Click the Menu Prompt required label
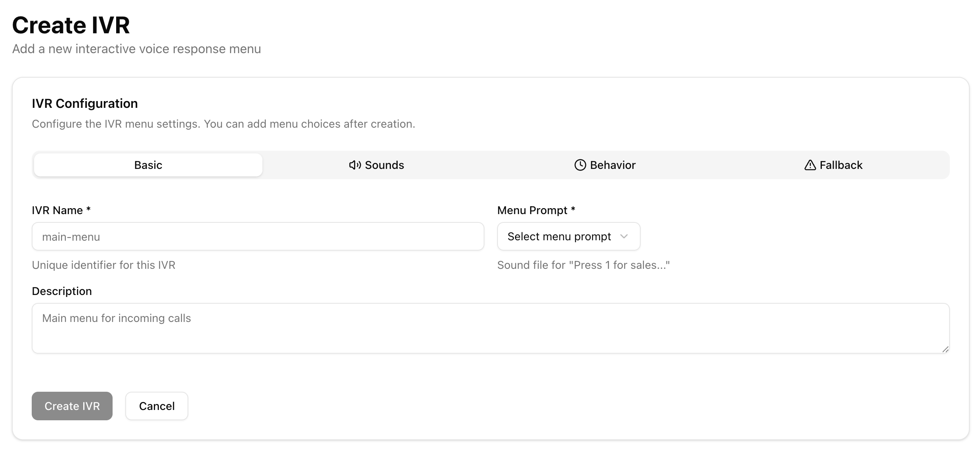This screenshot has width=980, height=452. pos(536,210)
